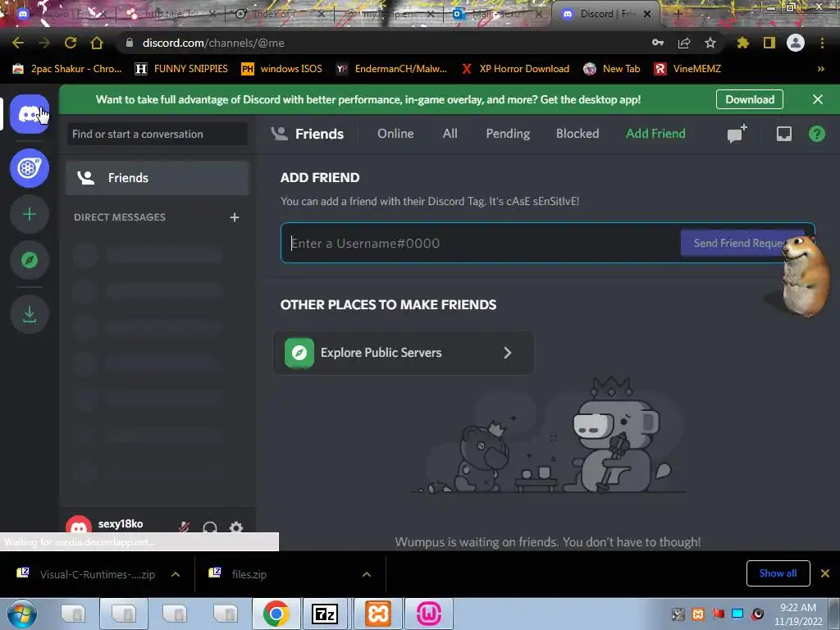Viewport: 840px width, 630px height.
Task: Open the Chrome three-dot menu
Action: tap(822, 43)
